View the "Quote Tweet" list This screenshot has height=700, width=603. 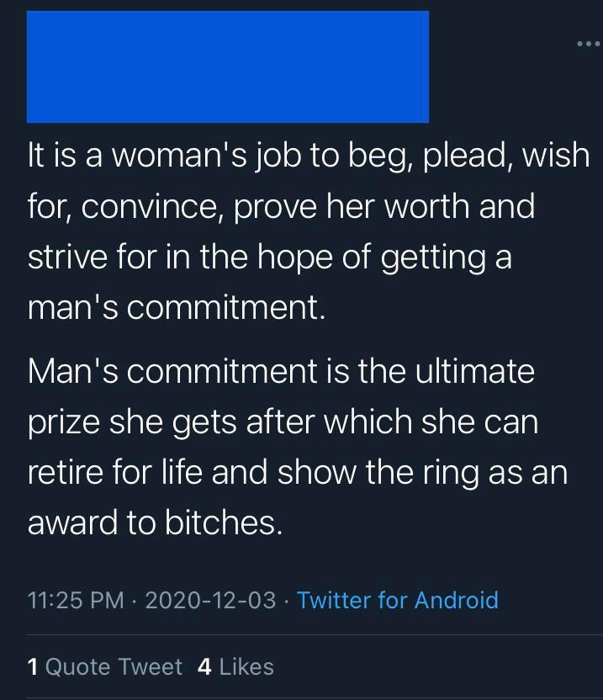[x=114, y=667]
